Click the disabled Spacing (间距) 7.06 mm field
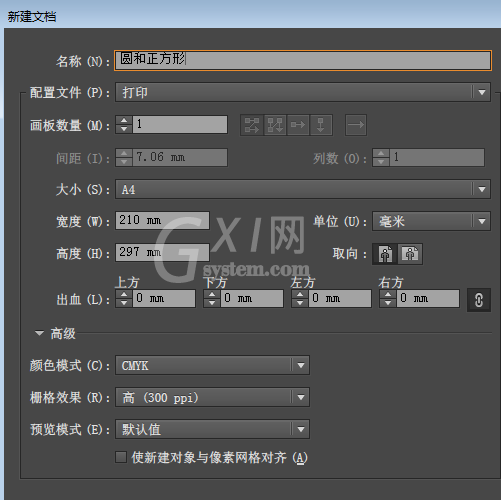This screenshot has height=500, width=501. click(x=180, y=157)
